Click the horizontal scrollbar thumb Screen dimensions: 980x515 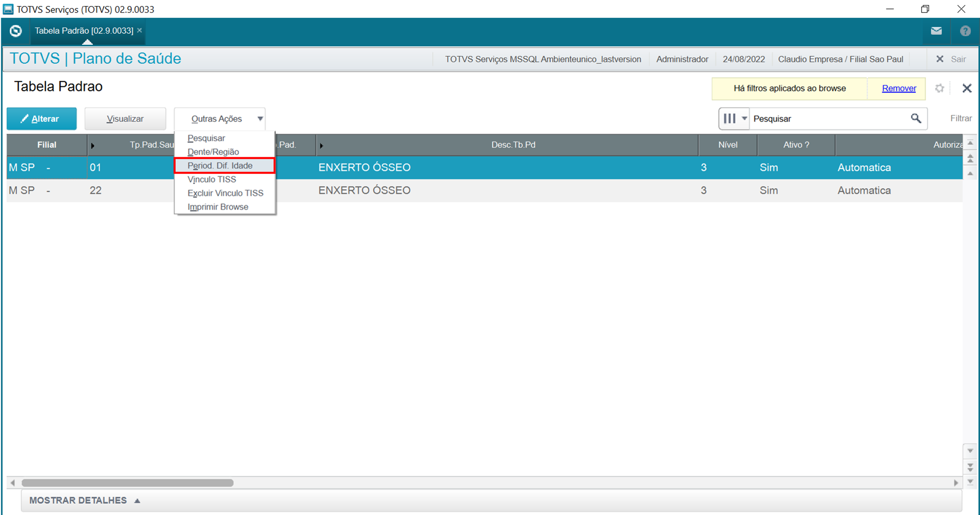127,483
